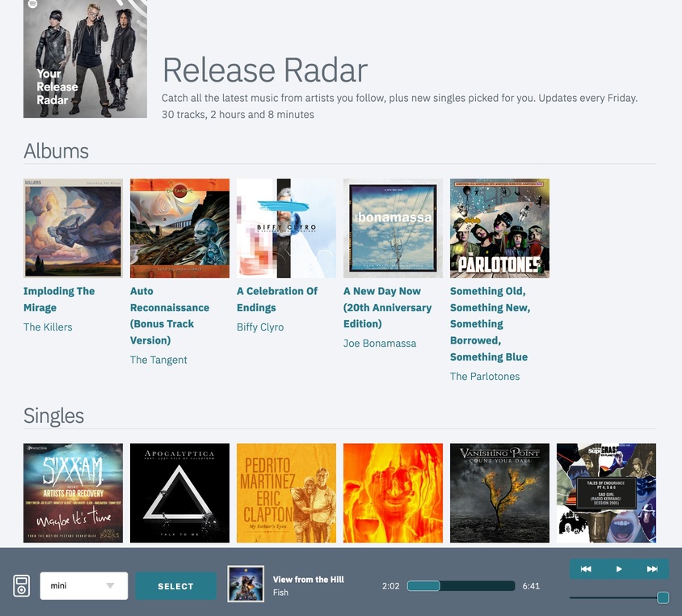Open Something Old, Something New album link
The height and width of the screenshot is (616, 682).
pyautogui.click(x=490, y=323)
